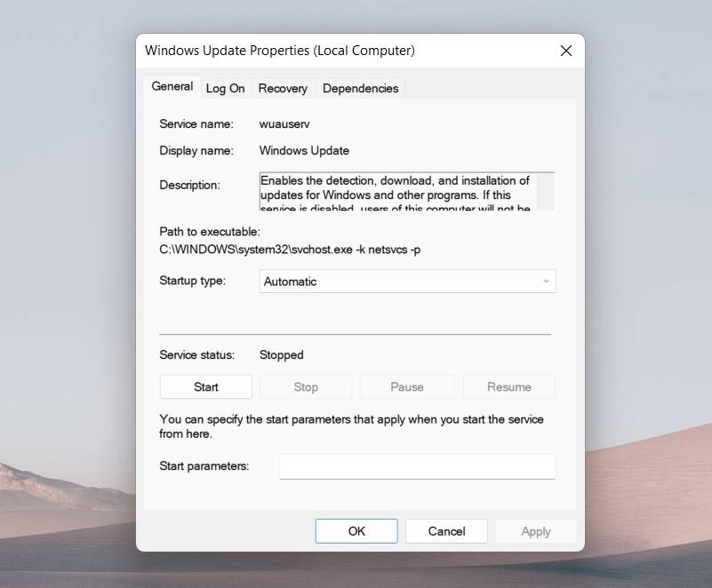Open the Startup type dropdown
This screenshot has width=712, height=588.
pyautogui.click(x=407, y=281)
